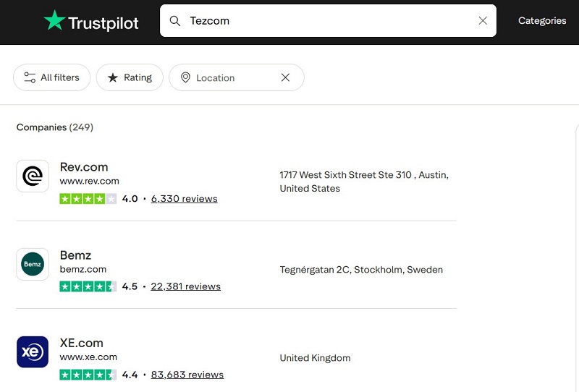This screenshot has width=579, height=392.
Task: Click www.rev.com website text
Action: tap(89, 182)
